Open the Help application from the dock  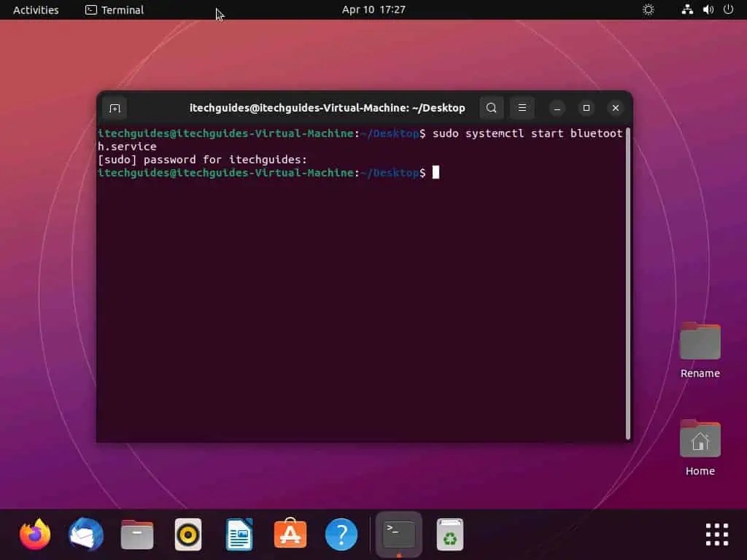341,534
